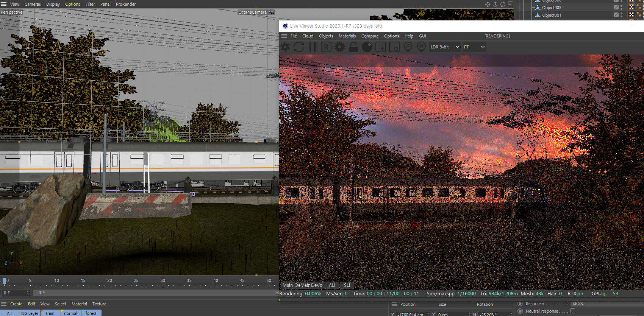Image resolution: width=644 pixels, height=316 pixels.
Task: Open material manager hamburger menu icon
Action: pos(4,304)
